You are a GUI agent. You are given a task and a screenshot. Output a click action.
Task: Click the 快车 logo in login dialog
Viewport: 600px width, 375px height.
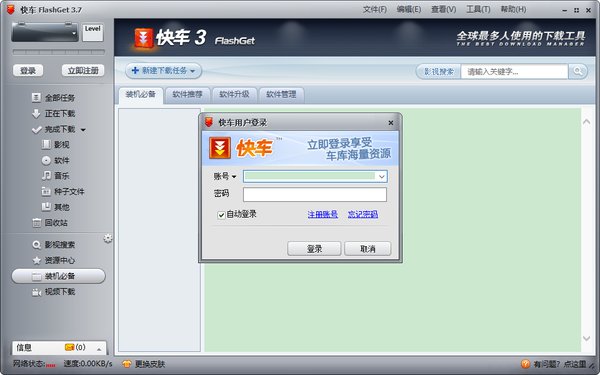pos(241,148)
